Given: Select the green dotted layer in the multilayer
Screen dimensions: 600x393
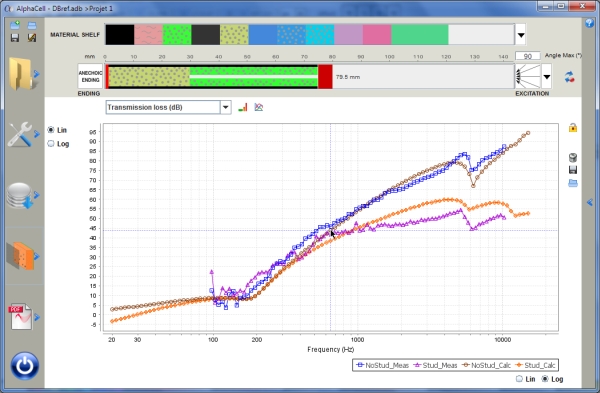Looking at the screenshot, I should (254, 77).
